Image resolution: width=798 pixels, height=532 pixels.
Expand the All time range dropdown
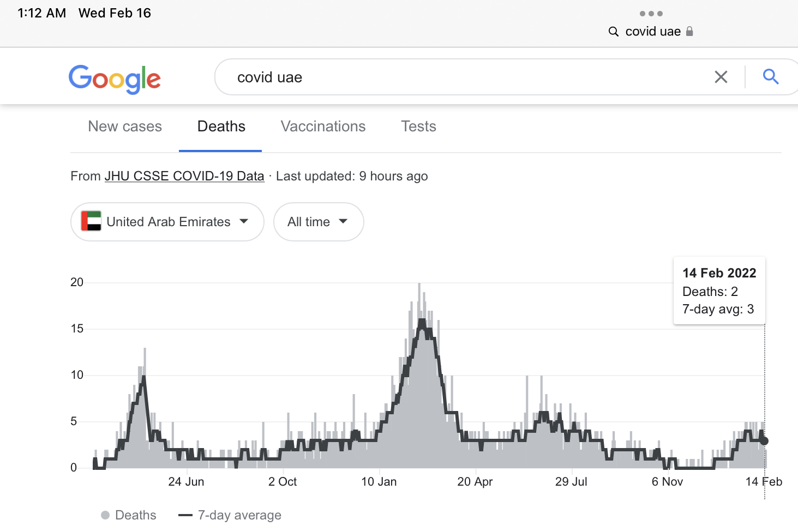click(318, 222)
